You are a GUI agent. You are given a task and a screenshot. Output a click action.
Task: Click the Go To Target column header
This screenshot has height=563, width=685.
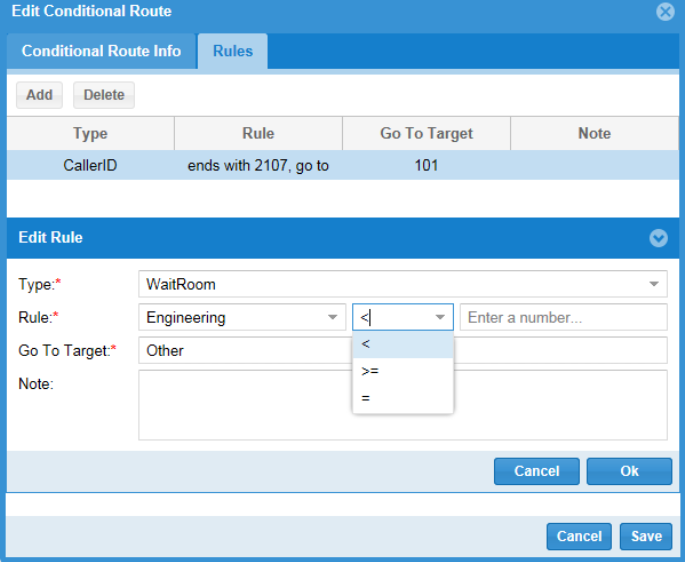point(426,133)
